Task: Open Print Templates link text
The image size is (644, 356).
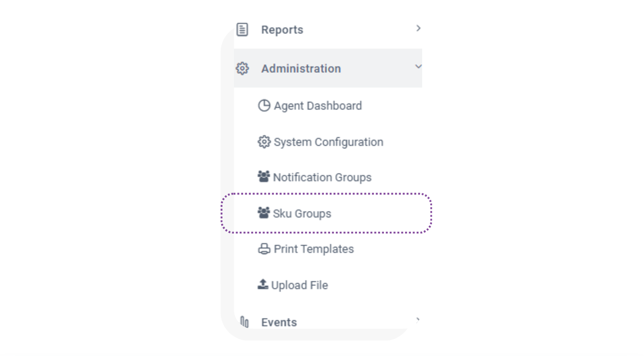Action: [314, 249]
